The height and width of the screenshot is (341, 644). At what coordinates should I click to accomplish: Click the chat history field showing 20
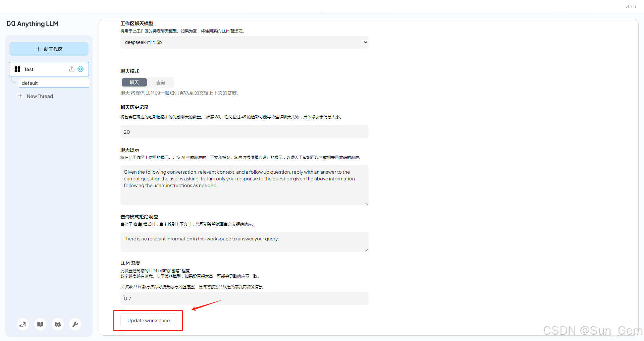(244, 132)
